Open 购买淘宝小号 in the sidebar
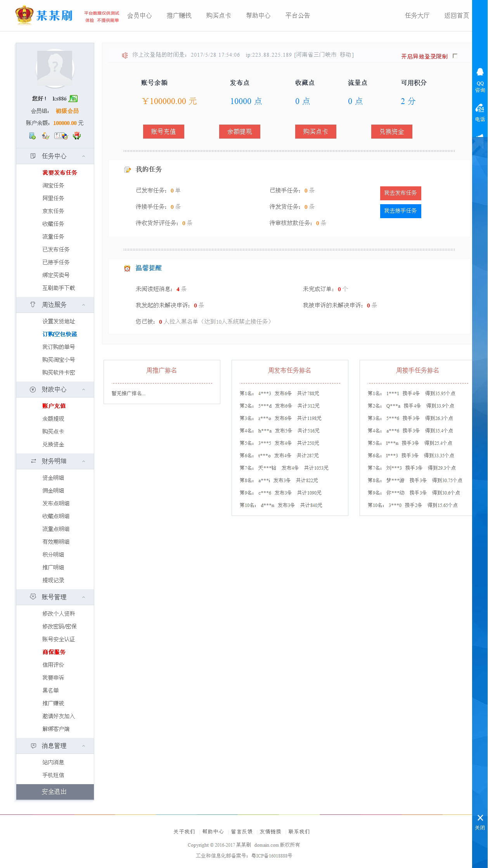The image size is (488, 868). pos(59,360)
